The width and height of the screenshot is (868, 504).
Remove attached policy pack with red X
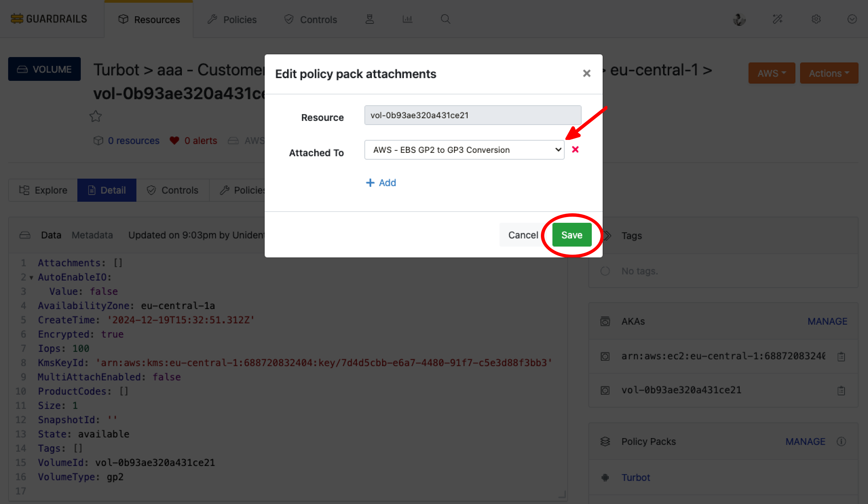point(575,149)
